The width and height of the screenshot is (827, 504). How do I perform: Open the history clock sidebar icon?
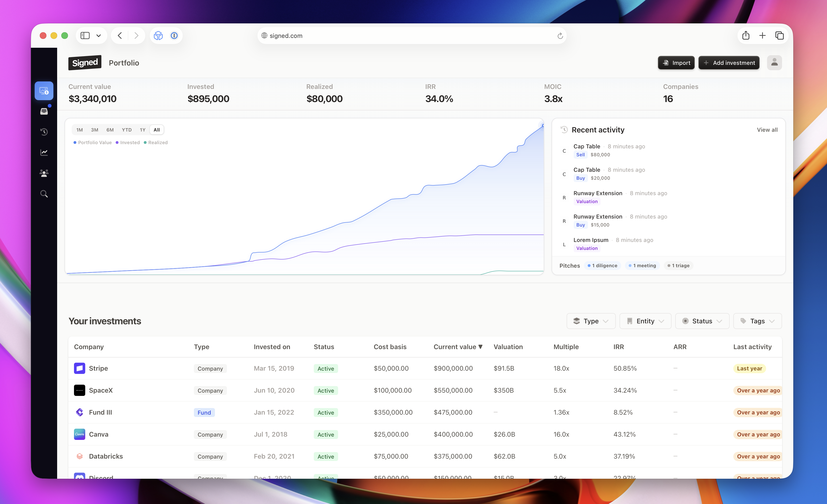click(x=44, y=132)
